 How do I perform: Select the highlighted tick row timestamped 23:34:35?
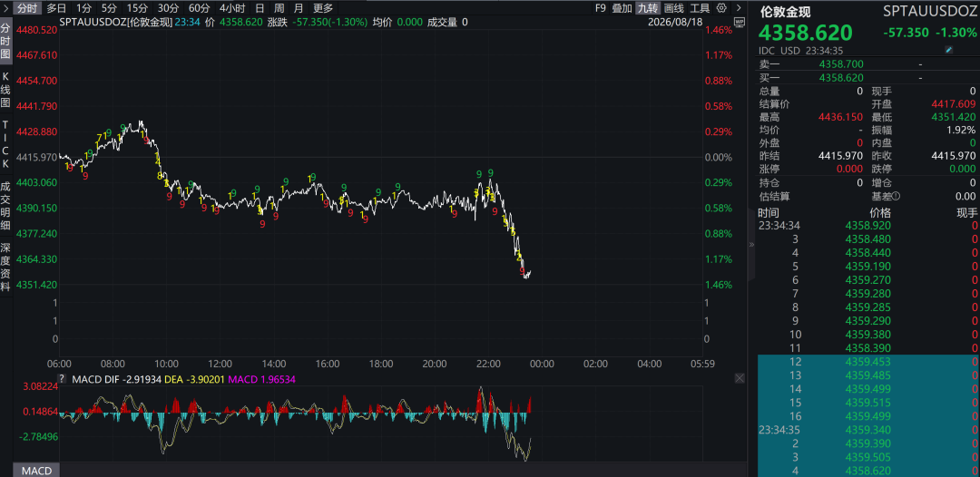coord(868,430)
